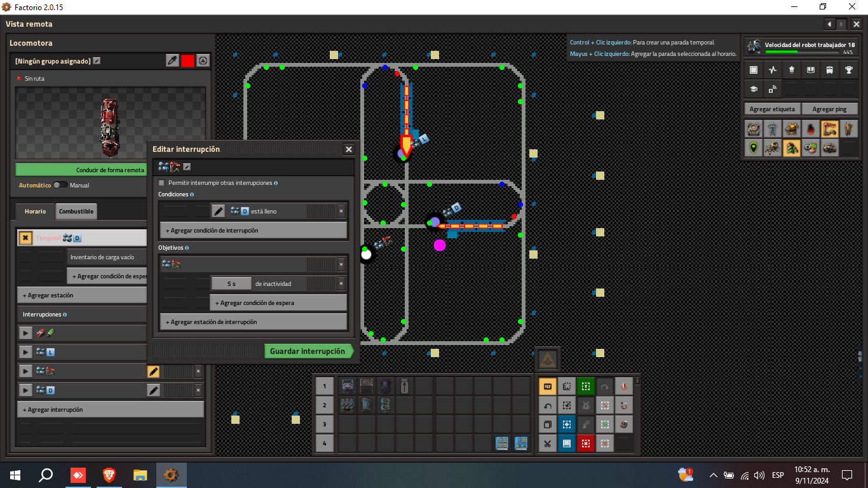868x488 pixels.
Task: Select the undo arrow shortcut
Action: pos(548,405)
